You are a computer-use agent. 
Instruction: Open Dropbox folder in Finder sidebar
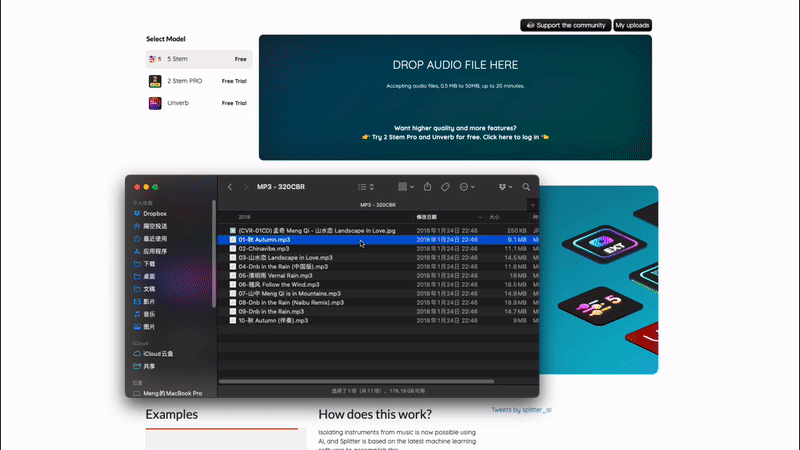pos(153,213)
